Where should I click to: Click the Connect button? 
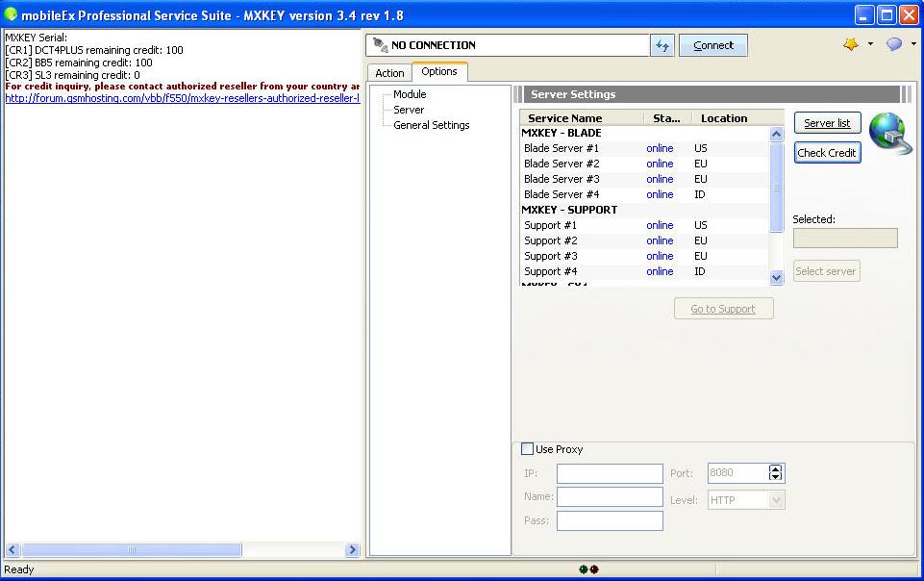pyautogui.click(x=713, y=45)
